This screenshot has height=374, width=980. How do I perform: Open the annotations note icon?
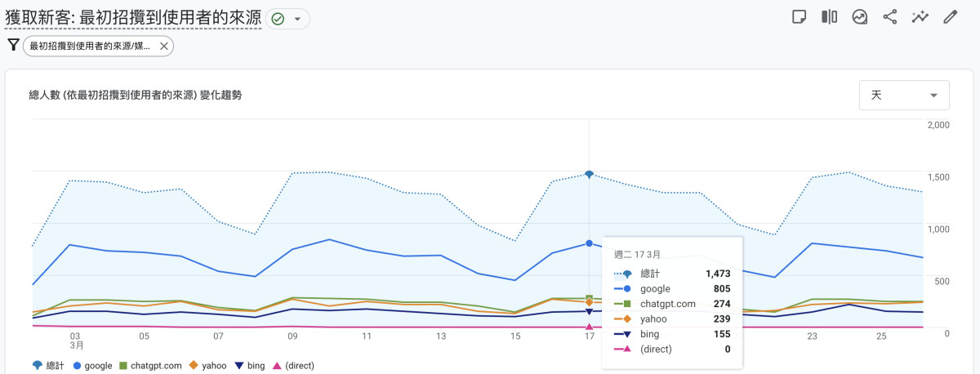point(800,17)
